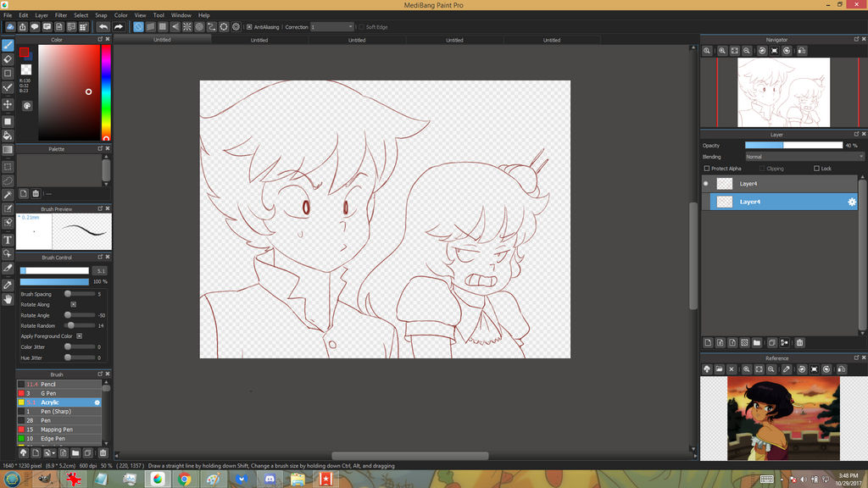Delete layer using trash icon in Layer panel
Image resolution: width=868 pixels, height=488 pixels.
pos(799,343)
